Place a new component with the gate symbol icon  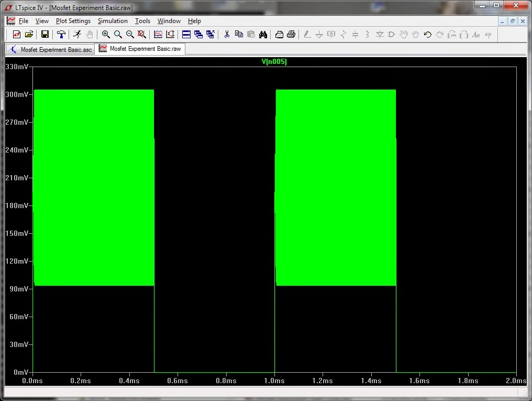[x=391, y=35]
